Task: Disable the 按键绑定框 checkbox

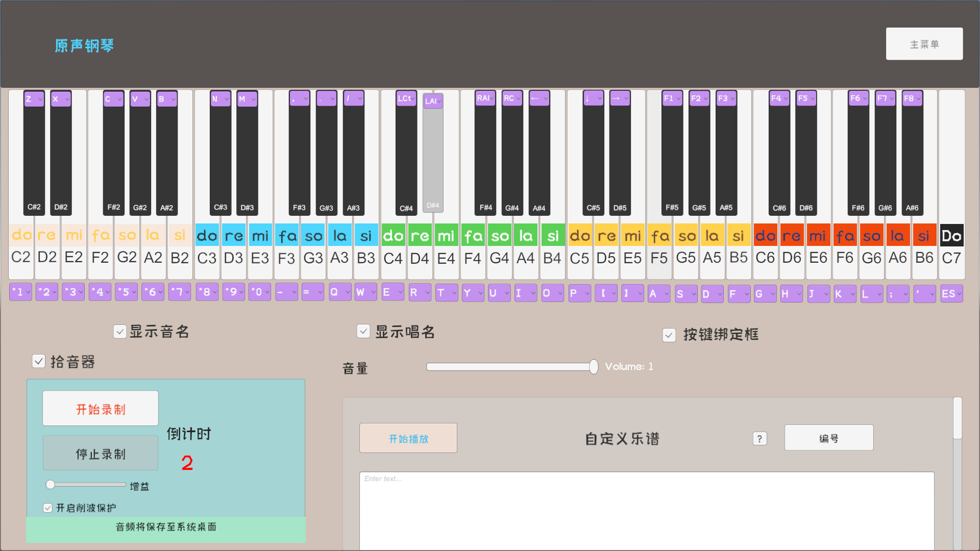Action: [669, 335]
